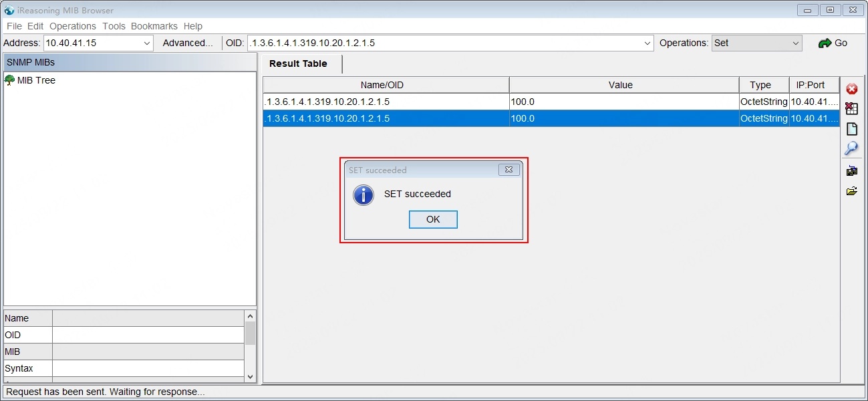Click the open folder icon in sidebar
Image resolution: width=868 pixels, height=401 pixels.
[x=851, y=191]
